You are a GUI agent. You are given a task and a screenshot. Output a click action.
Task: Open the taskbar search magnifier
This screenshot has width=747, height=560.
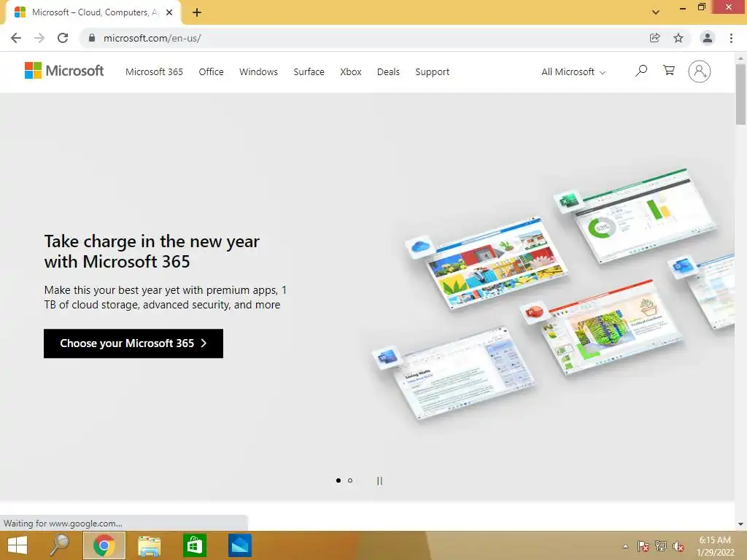[60, 545]
